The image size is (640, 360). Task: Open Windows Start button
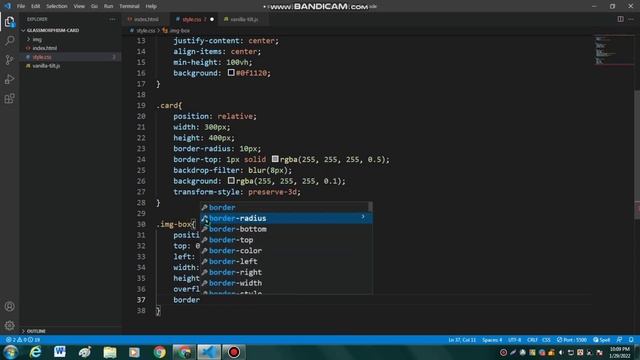(x=10, y=352)
